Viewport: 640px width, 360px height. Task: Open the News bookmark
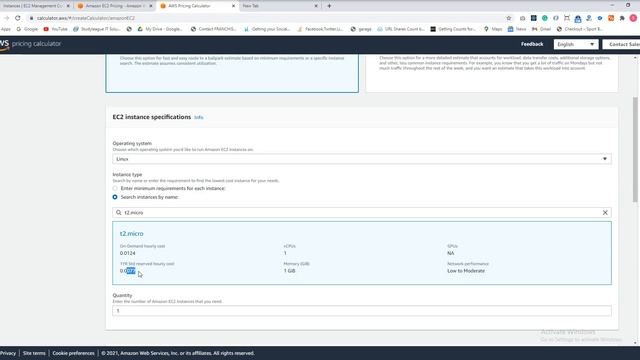pos(517,29)
